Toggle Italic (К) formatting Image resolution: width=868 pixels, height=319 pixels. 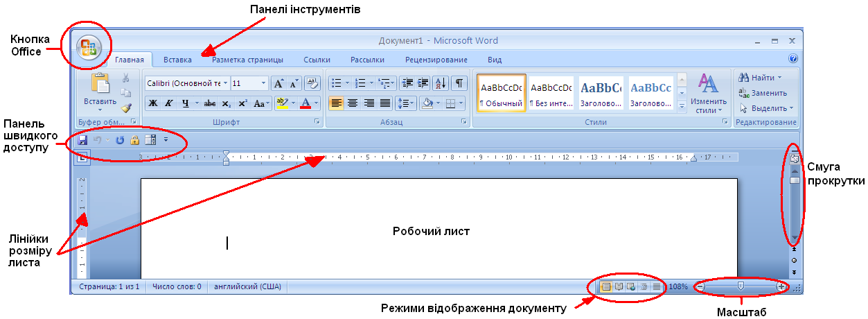[168, 103]
